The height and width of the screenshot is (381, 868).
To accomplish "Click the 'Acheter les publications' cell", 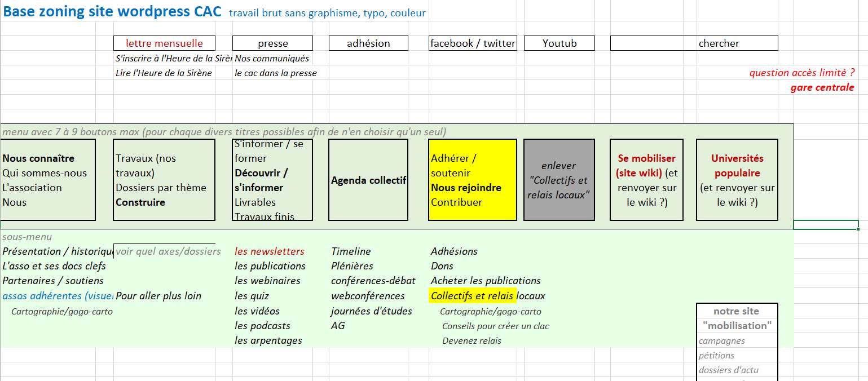I will pos(486,281).
